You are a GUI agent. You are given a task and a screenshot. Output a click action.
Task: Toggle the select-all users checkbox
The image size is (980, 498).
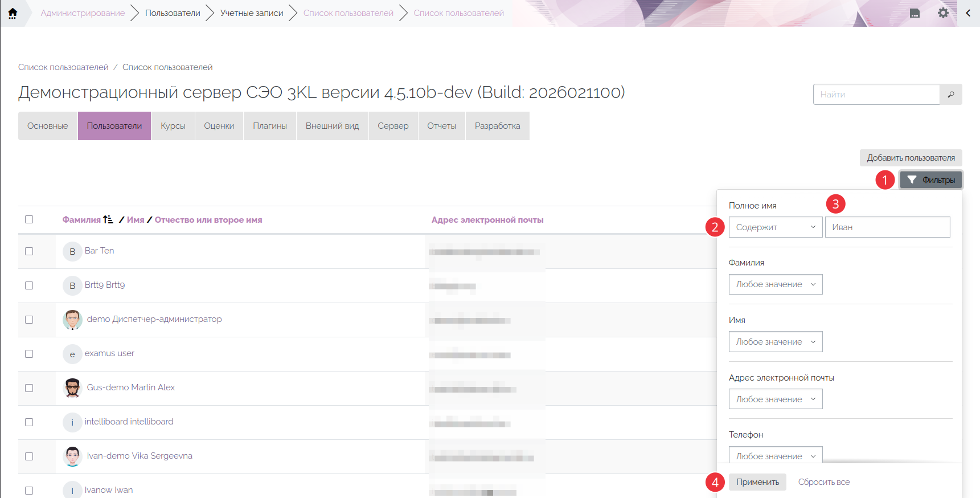[29, 220]
